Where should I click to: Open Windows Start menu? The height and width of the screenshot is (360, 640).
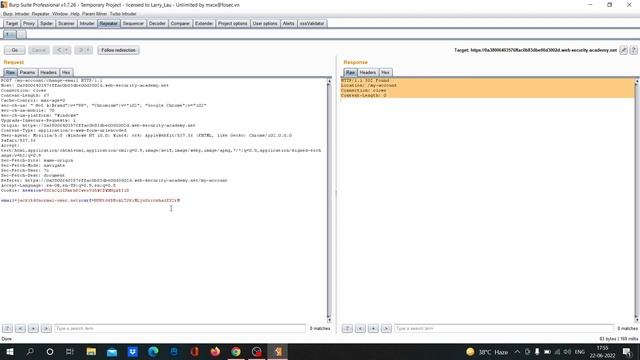click(10, 351)
